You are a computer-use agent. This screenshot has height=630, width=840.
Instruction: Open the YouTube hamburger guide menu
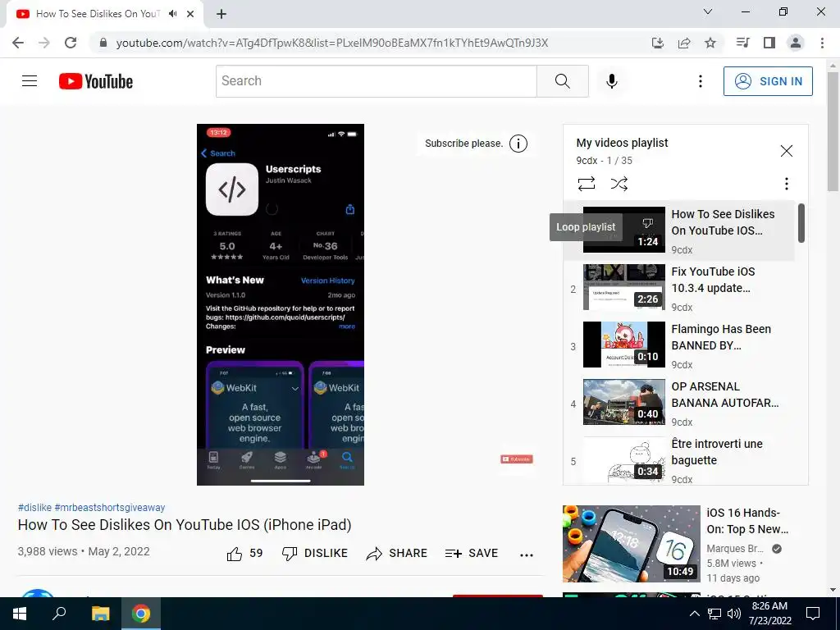[30, 81]
